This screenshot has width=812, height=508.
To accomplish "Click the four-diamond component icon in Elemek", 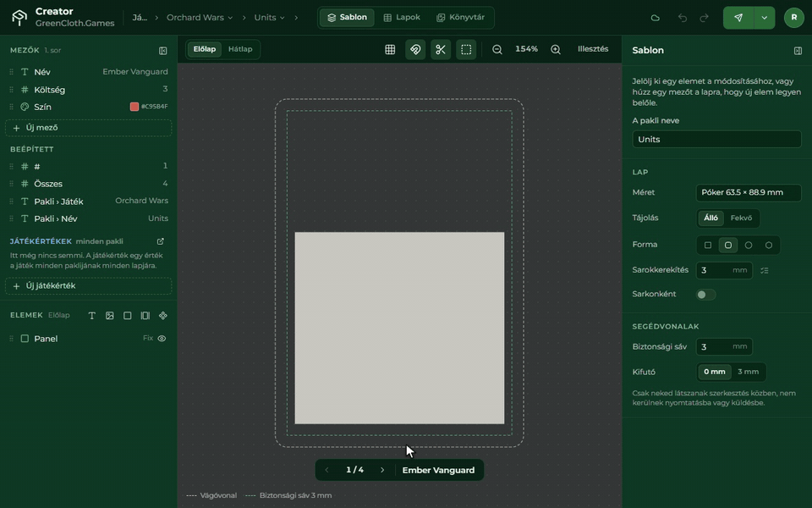I will [x=163, y=316].
